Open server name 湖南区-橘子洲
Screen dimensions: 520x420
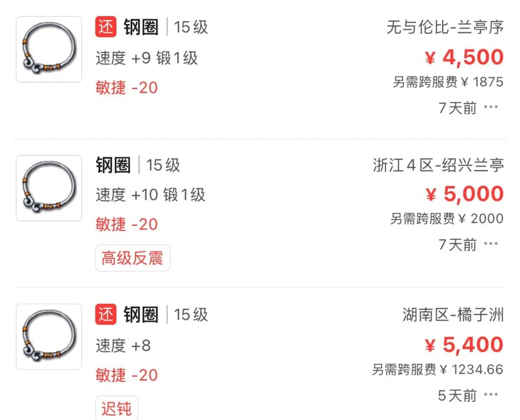[453, 315]
